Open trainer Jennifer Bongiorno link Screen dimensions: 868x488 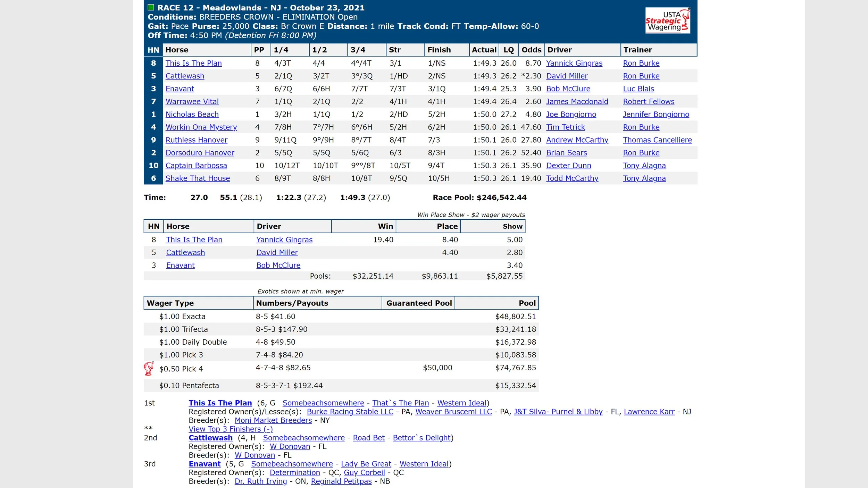[x=656, y=115]
